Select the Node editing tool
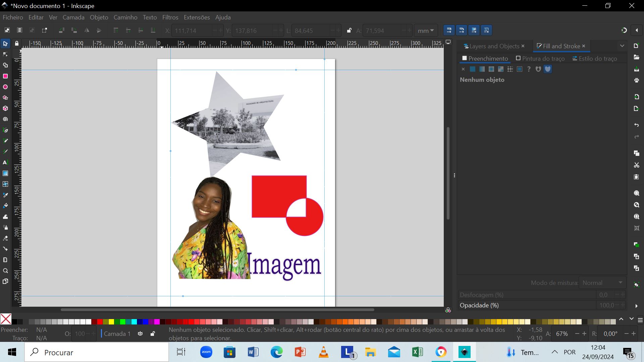 (x=5, y=55)
